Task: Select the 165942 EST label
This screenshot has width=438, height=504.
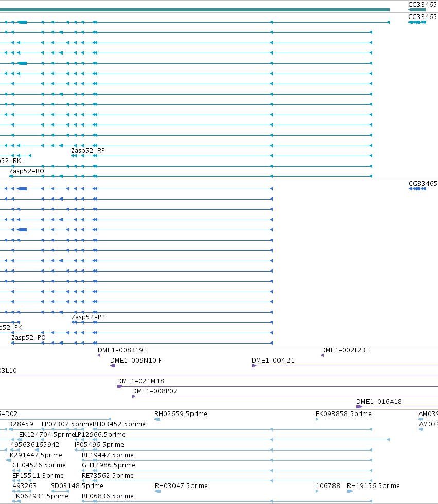Action: tap(47, 444)
